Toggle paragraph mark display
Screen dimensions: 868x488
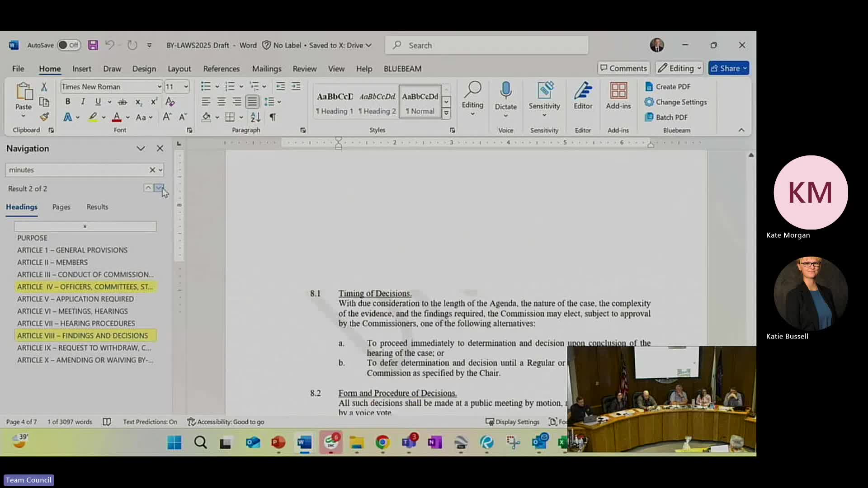273,117
